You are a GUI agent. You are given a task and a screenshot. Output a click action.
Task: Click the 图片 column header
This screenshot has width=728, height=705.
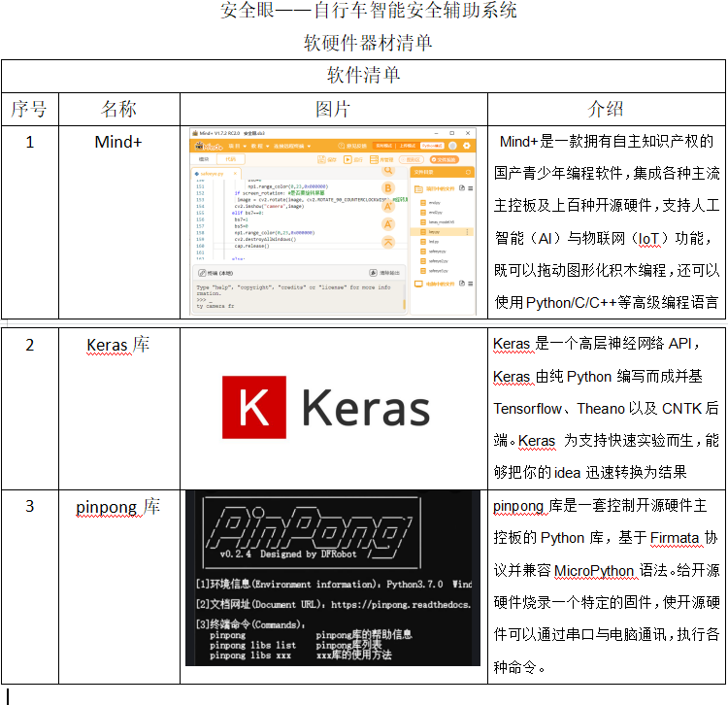[x=333, y=109]
